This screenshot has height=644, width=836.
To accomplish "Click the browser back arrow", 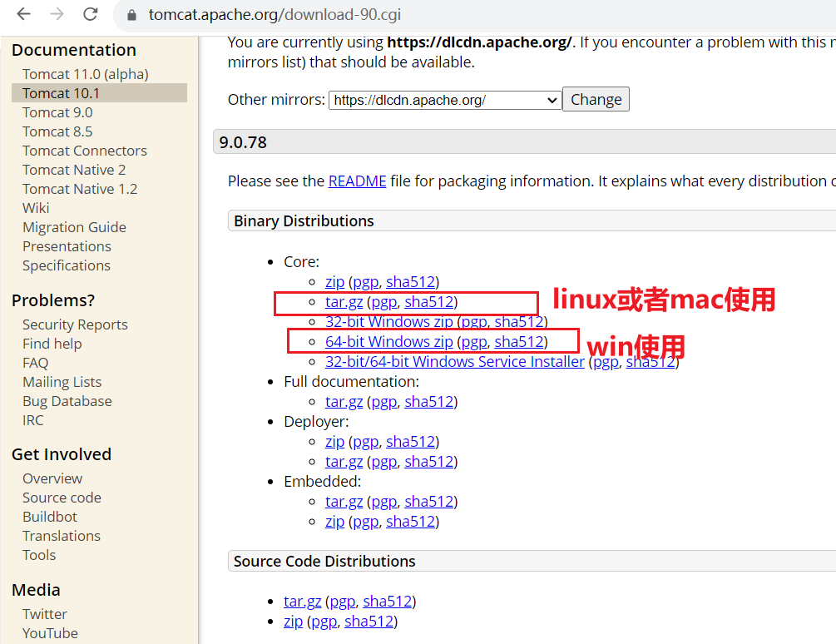I will coord(23,14).
